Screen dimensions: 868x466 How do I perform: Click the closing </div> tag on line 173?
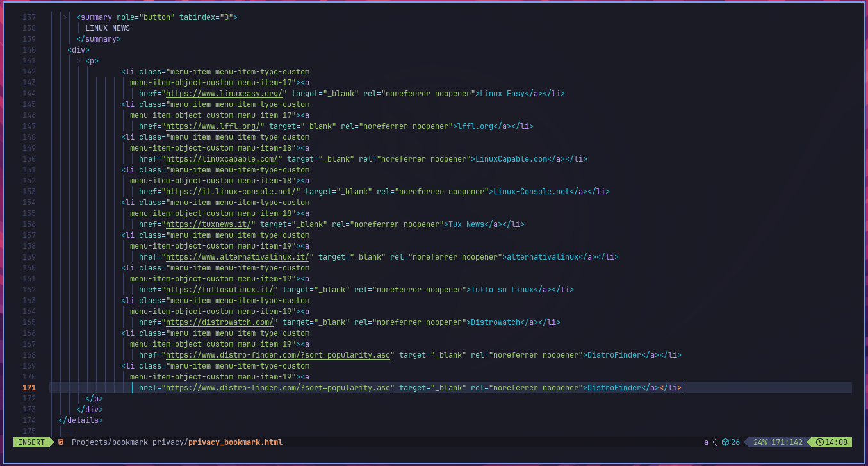[90, 410]
